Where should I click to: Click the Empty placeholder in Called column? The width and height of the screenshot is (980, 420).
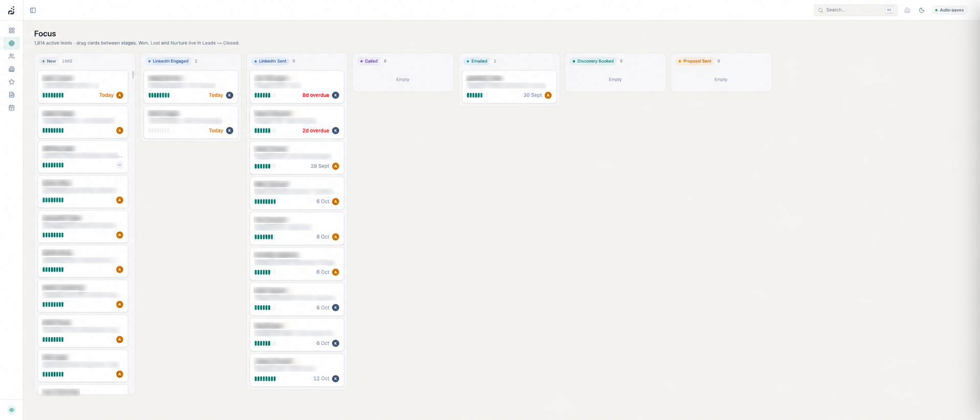(x=403, y=80)
